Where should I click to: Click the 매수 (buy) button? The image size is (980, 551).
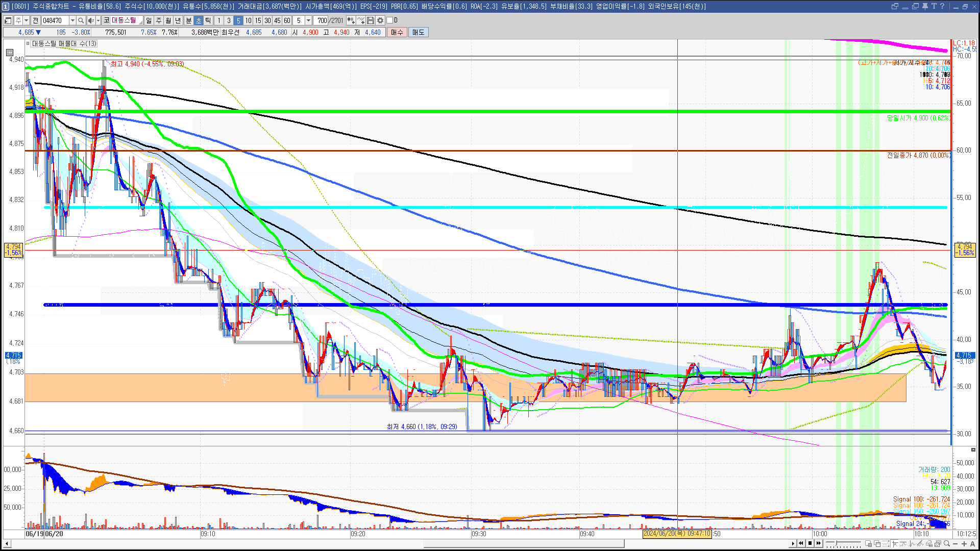(x=397, y=32)
